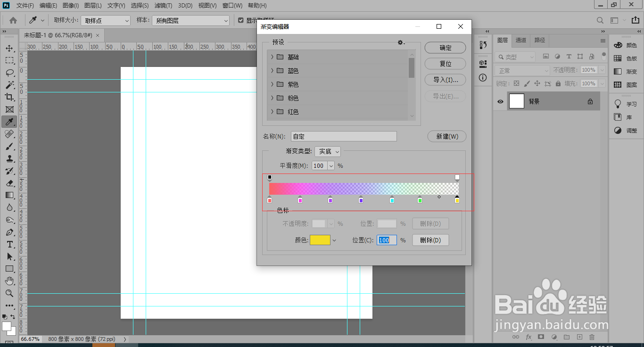Select the History Brush tool
This screenshot has height=347, width=644.
[9, 171]
